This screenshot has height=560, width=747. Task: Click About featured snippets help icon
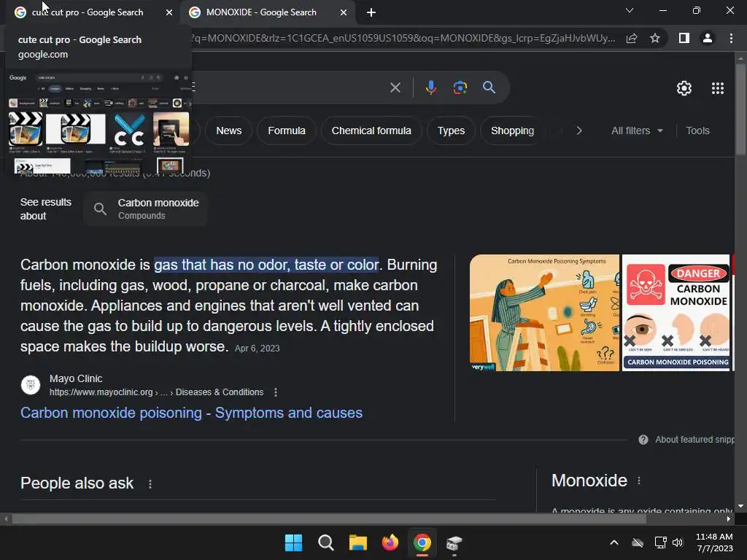643,440
